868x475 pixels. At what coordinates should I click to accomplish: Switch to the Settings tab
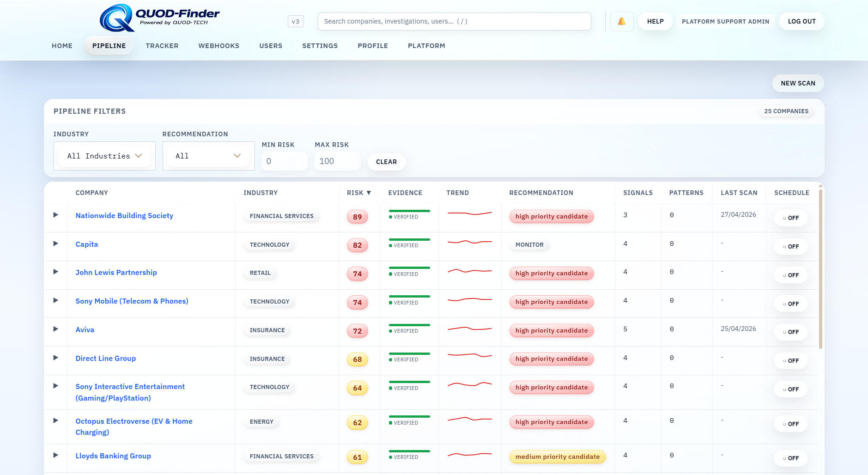pos(320,46)
